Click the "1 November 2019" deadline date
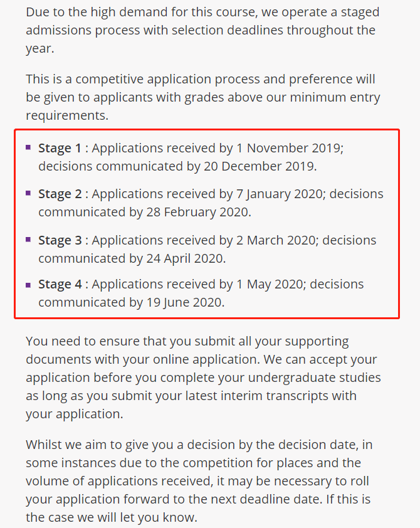 pos(288,149)
